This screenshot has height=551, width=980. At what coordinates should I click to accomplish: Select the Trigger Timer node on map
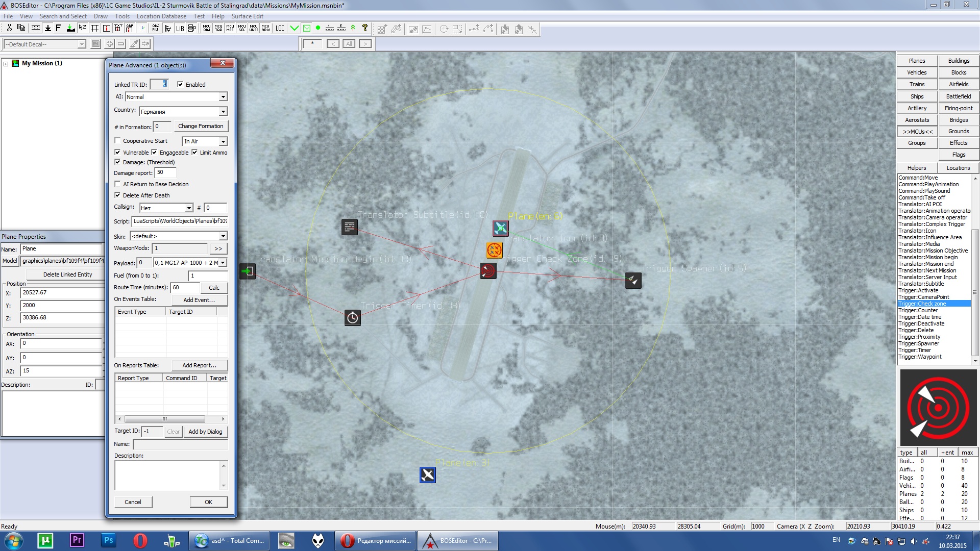click(353, 318)
